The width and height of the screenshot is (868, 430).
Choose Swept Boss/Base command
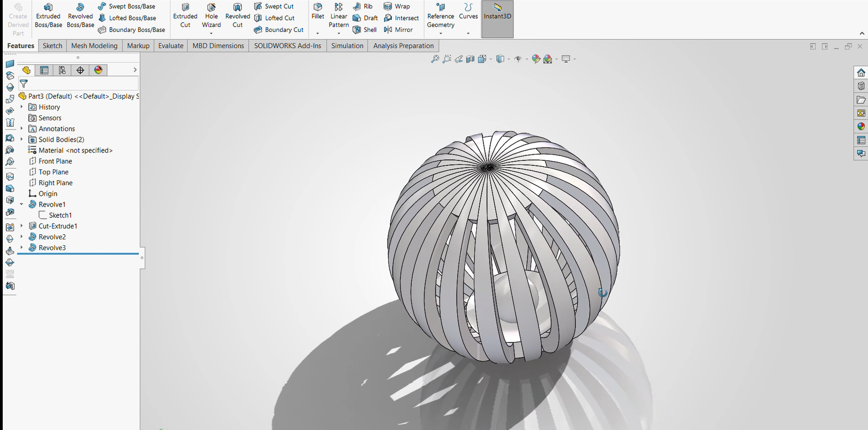[x=127, y=6]
